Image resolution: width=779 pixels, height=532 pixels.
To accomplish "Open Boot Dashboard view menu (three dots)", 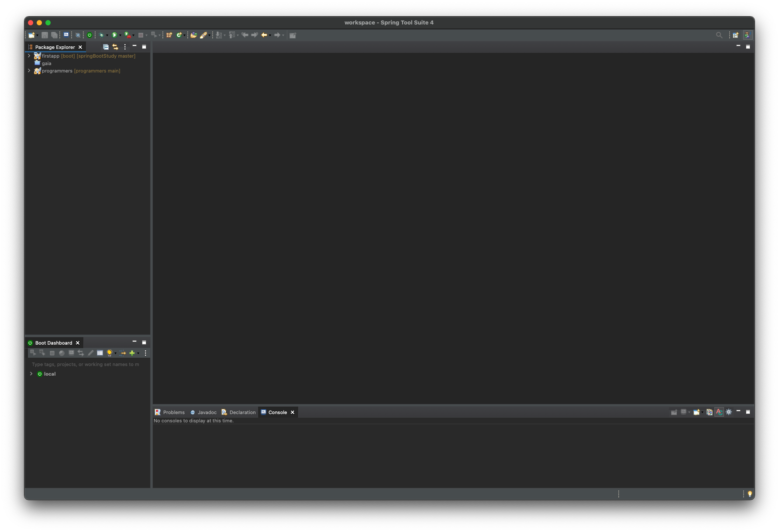I will (x=145, y=353).
